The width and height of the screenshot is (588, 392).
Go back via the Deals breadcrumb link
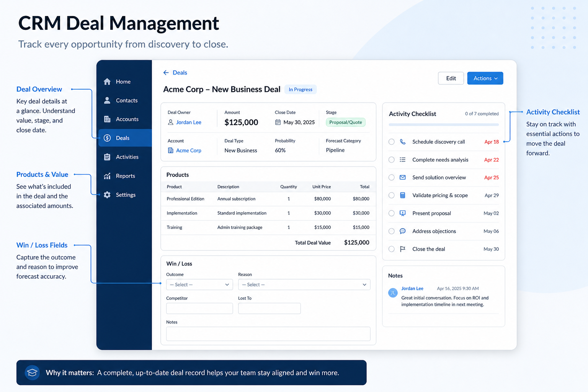coord(180,73)
